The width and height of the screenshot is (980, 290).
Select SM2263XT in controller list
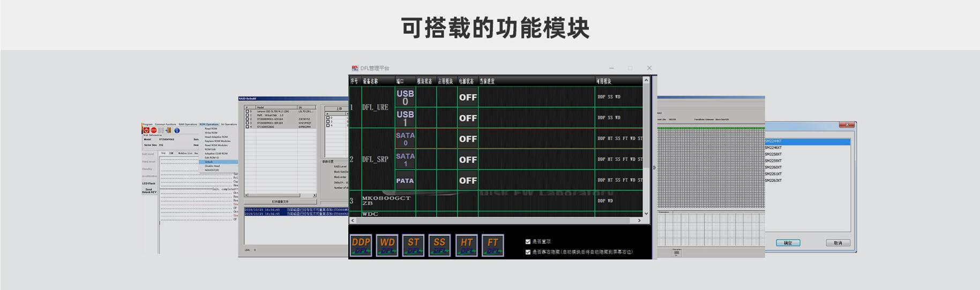coord(807,180)
